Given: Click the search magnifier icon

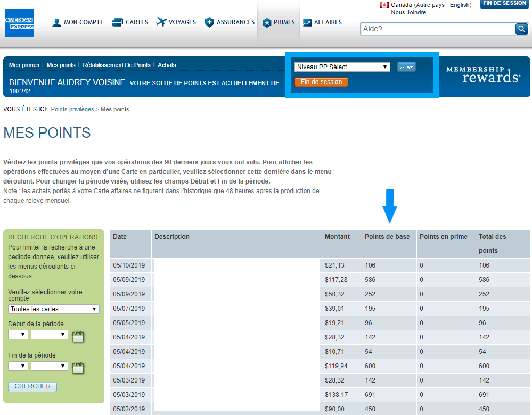Looking at the screenshot, I should (x=521, y=29).
